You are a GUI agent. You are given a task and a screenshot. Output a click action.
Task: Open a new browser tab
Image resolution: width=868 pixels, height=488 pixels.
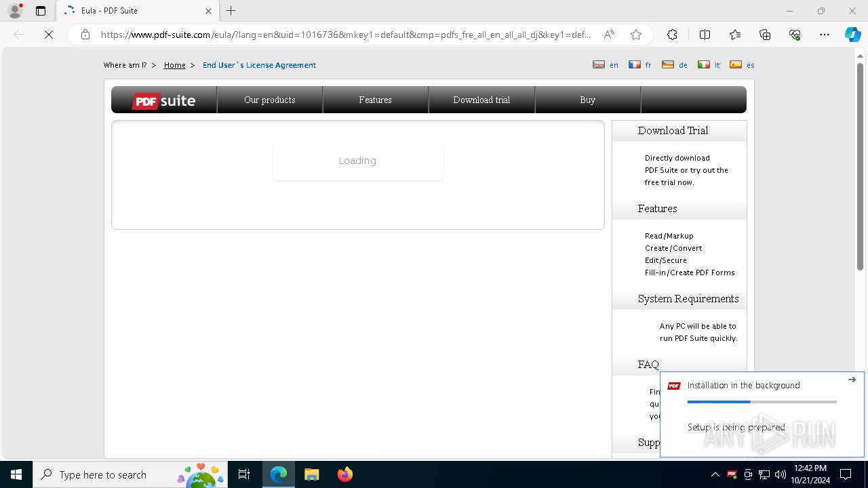point(231,11)
